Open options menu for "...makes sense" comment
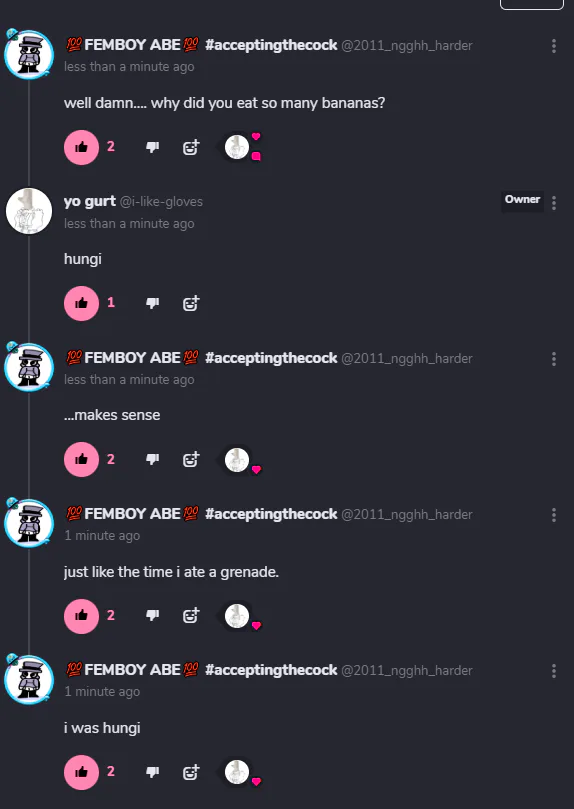Screen dimensions: 574x809 554,359
